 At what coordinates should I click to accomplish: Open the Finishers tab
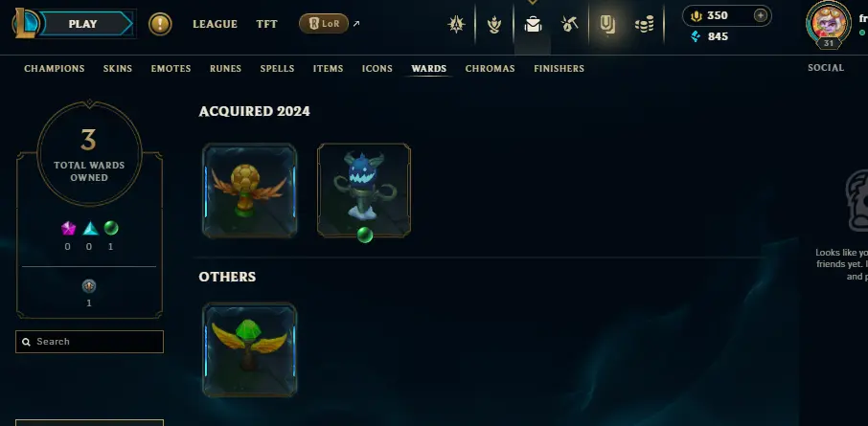tap(560, 69)
